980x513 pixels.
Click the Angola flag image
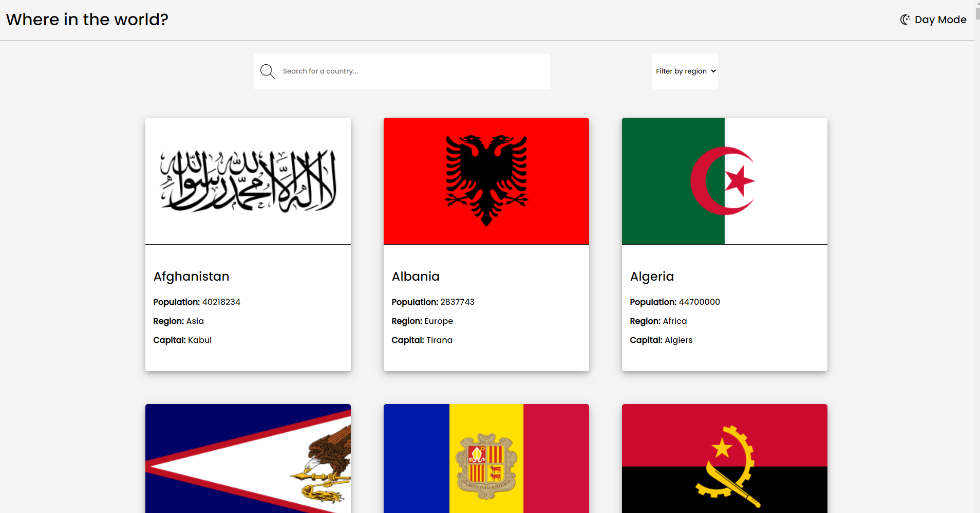click(x=724, y=459)
